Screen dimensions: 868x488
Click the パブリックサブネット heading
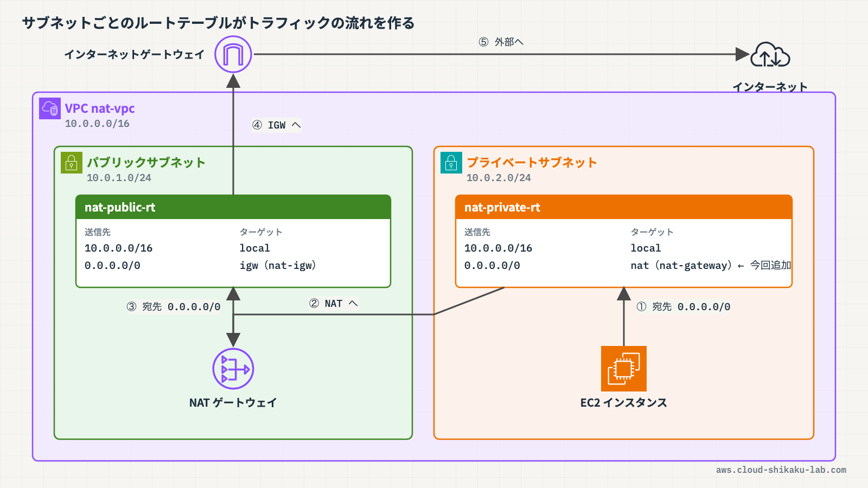click(x=146, y=162)
